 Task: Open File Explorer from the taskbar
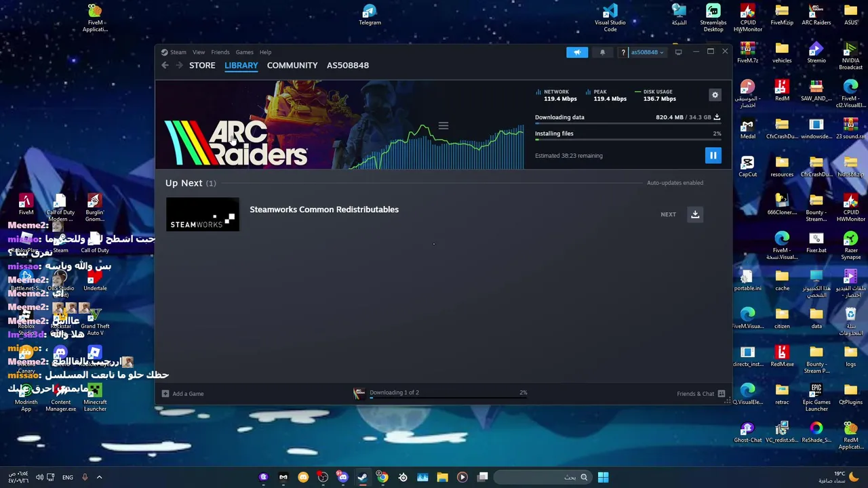point(442,477)
